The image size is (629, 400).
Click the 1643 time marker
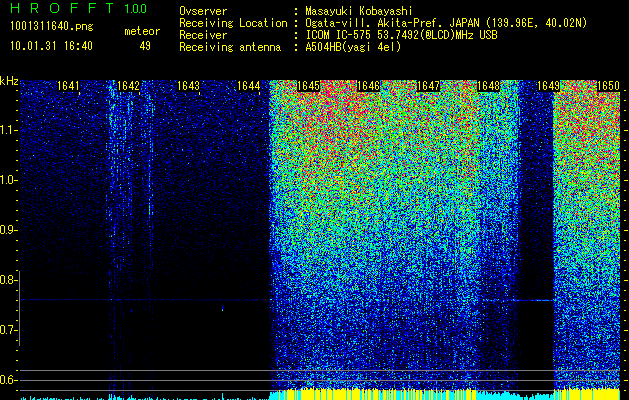coord(188,86)
